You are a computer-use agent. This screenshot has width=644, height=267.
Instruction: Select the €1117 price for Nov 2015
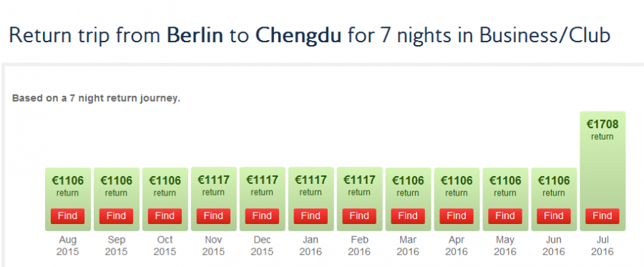click(x=213, y=180)
